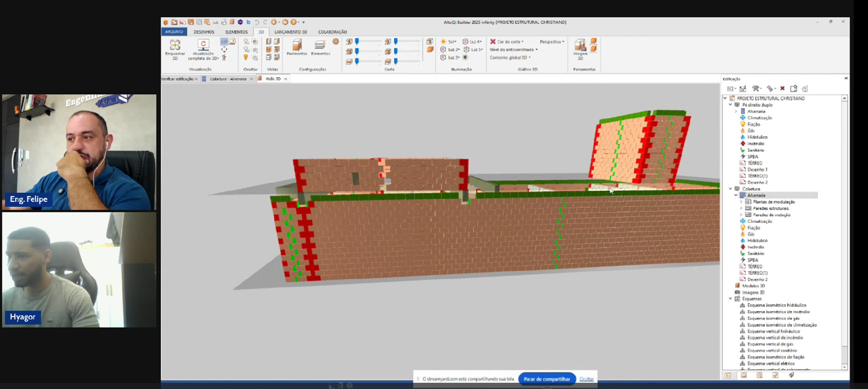Click the Parar de compartilhar button
868x389 pixels.
(x=547, y=379)
